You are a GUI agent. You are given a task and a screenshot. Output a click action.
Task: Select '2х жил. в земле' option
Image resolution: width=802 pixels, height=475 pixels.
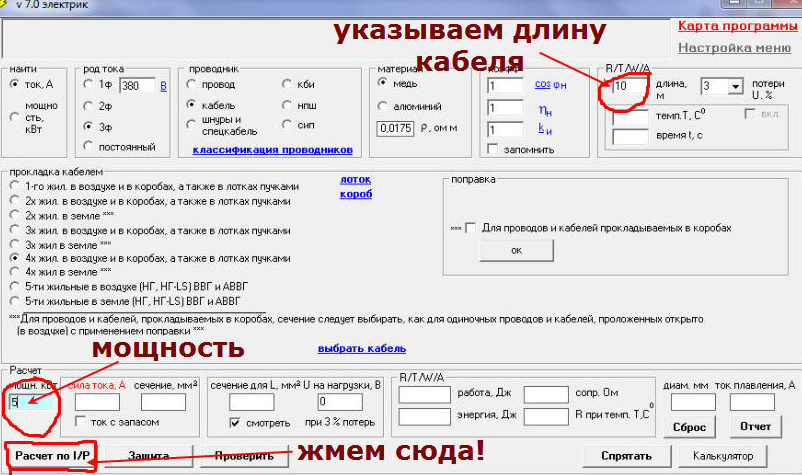[15, 215]
